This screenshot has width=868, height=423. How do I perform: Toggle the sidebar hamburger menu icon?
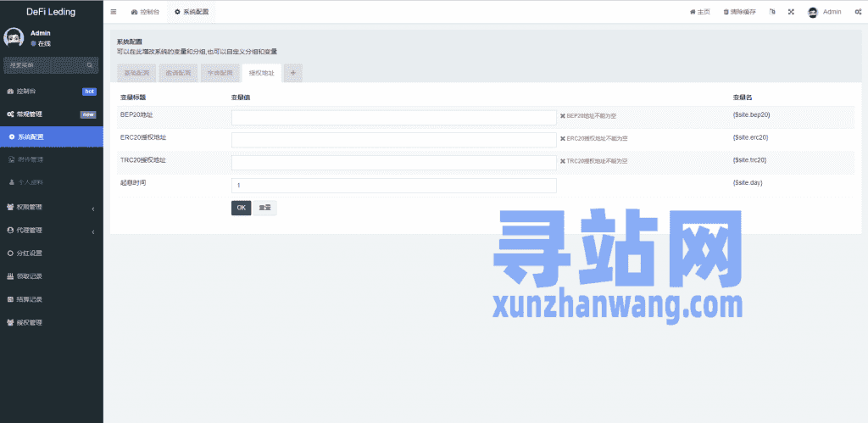pos(114,12)
